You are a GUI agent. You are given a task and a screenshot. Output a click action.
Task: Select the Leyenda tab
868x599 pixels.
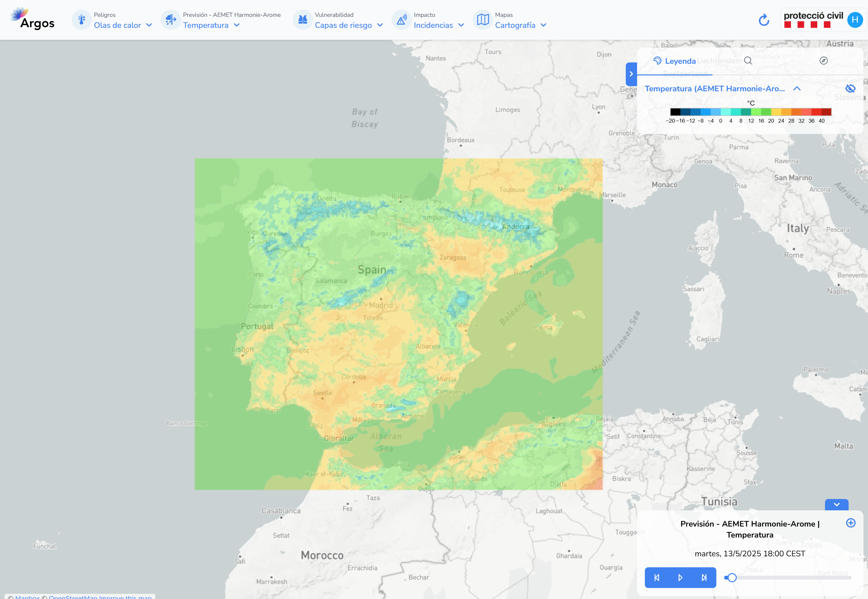674,61
